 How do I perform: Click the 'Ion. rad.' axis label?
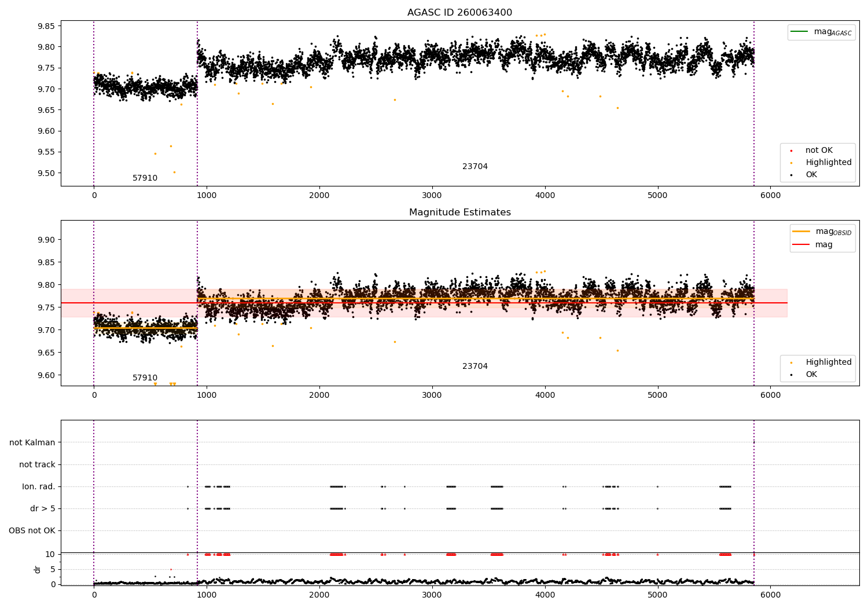pos(39,487)
